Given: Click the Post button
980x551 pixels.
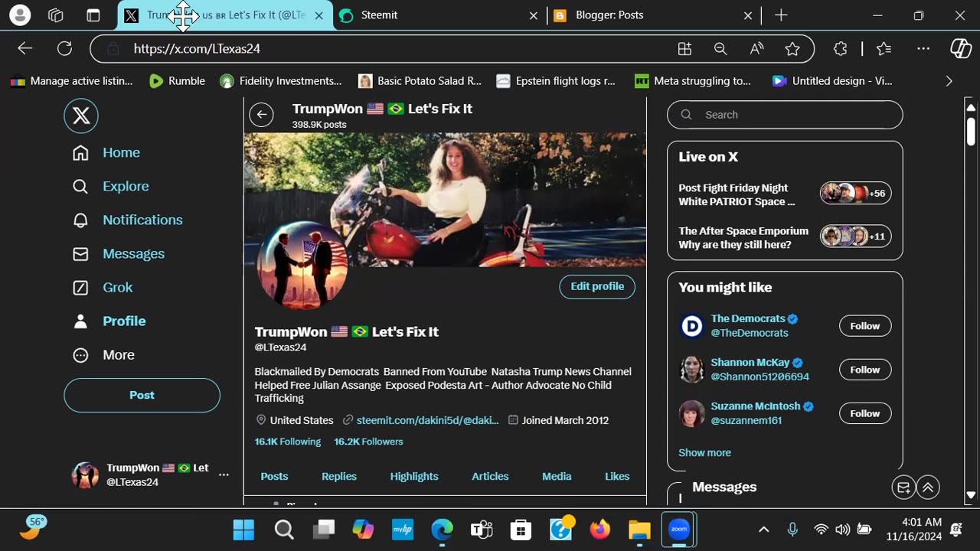Looking at the screenshot, I should pyautogui.click(x=142, y=395).
